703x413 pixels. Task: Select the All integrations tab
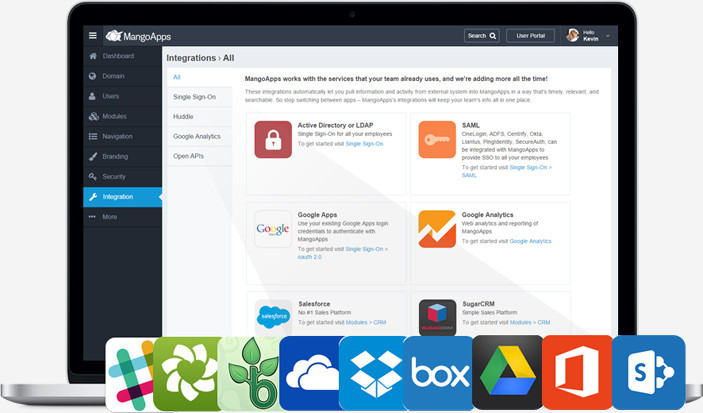coord(200,77)
